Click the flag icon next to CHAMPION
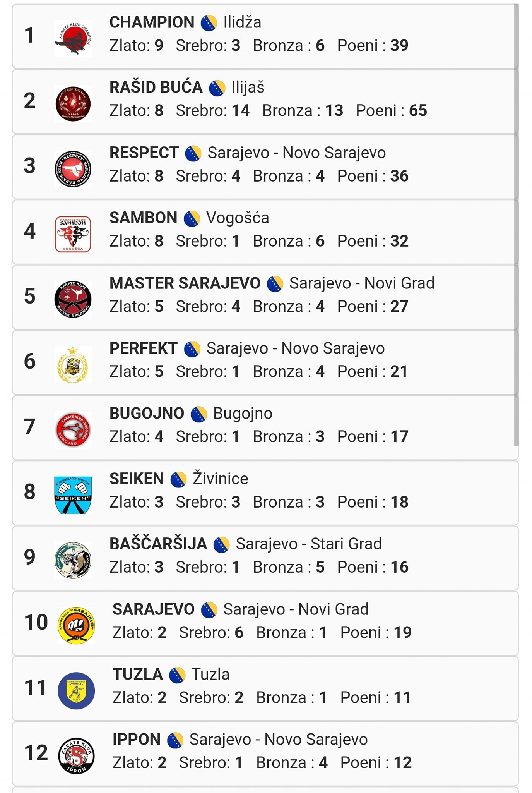The width and height of the screenshot is (532, 793). pyautogui.click(x=209, y=23)
